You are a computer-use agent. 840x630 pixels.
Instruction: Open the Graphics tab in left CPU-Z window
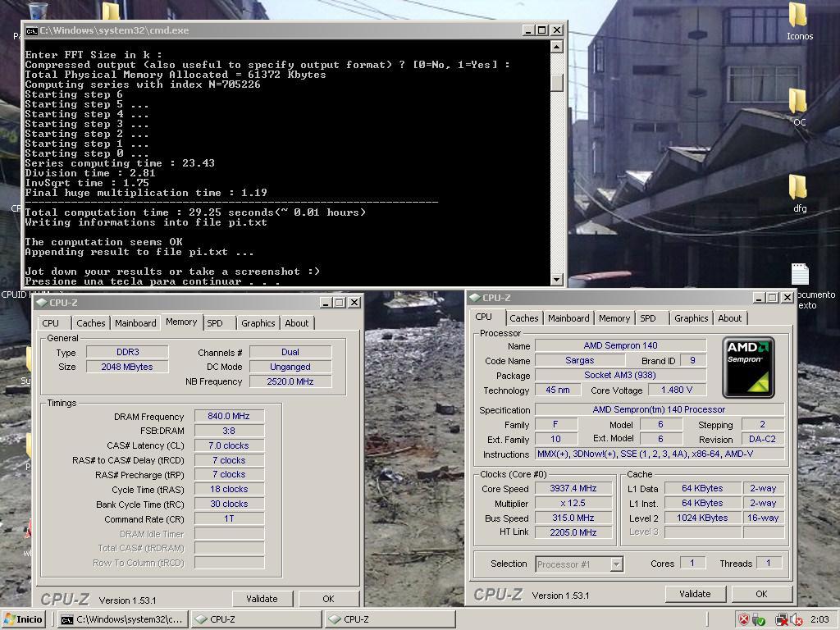pyautogui.click(x=258, y=323)
